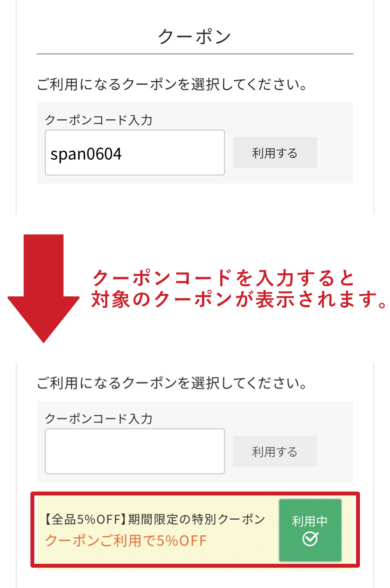Toggle the green 利用中 coupon button
The image size is (390, 588).
tap(310, 530)
